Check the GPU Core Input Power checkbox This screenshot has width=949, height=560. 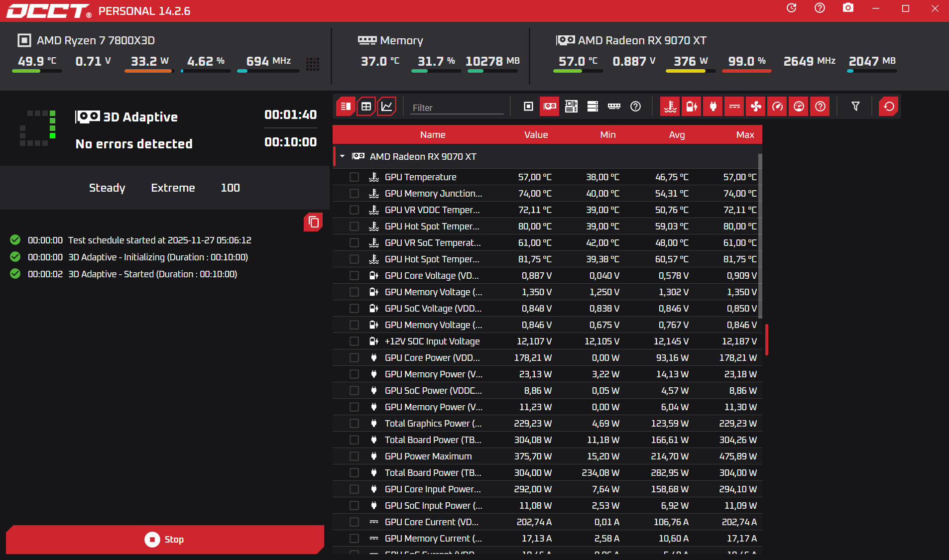[354, 489]
